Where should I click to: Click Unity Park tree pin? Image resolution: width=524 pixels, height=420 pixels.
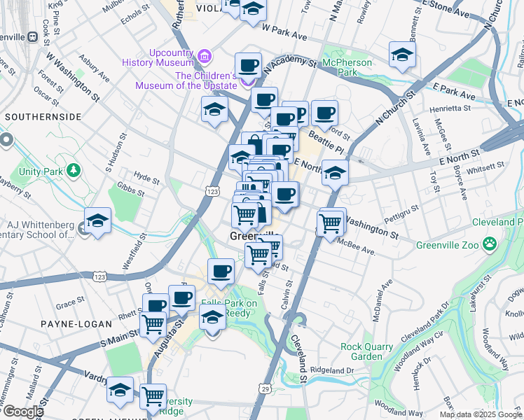(74, 171)
